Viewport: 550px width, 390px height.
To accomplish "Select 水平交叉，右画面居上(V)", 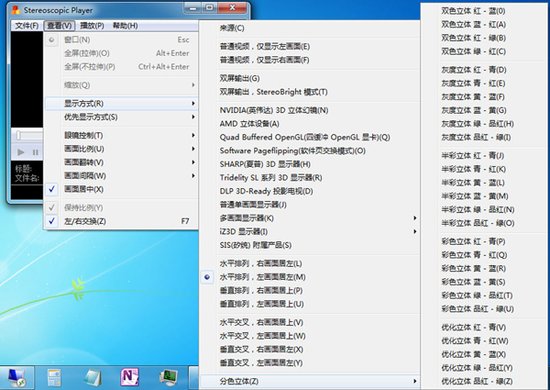I will coord(310,322).
